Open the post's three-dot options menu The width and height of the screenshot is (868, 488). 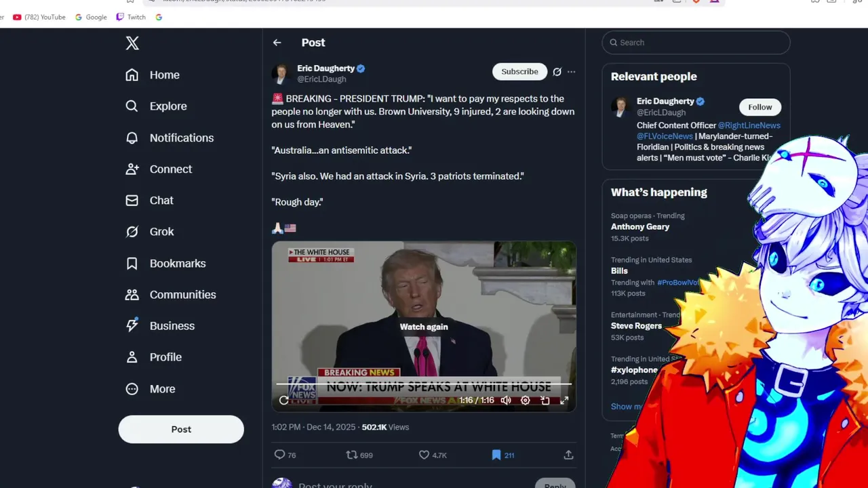click(x=571, y=71)
